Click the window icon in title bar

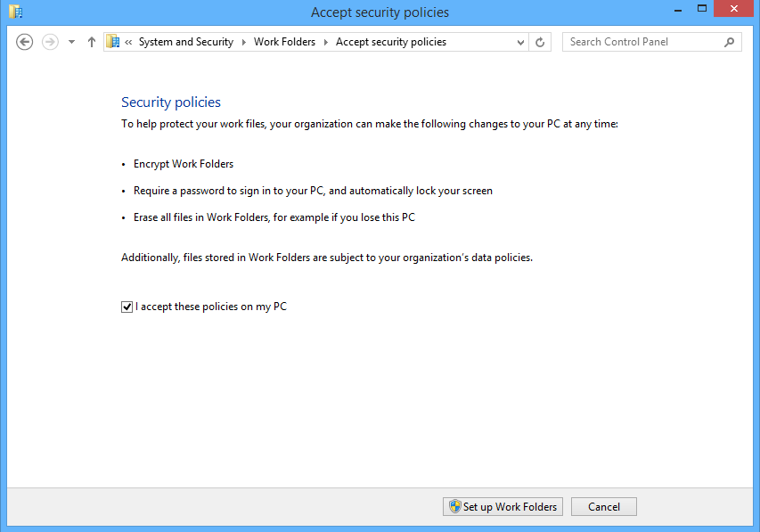tap(15, 12)
